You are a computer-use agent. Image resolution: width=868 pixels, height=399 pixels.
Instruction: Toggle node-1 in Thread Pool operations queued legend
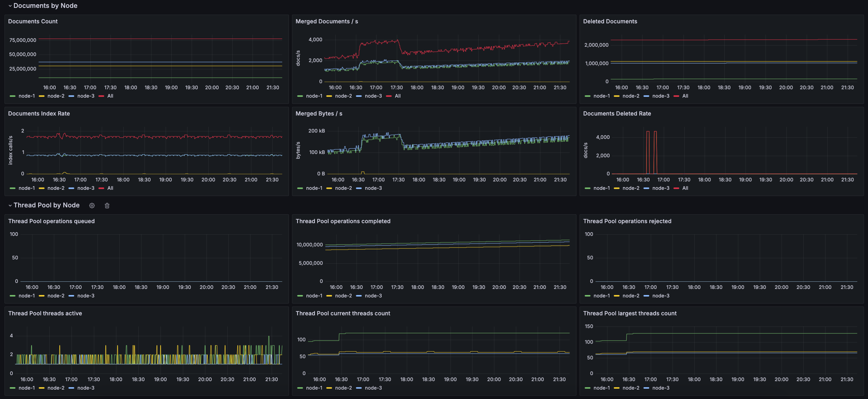tap(27, 296)
